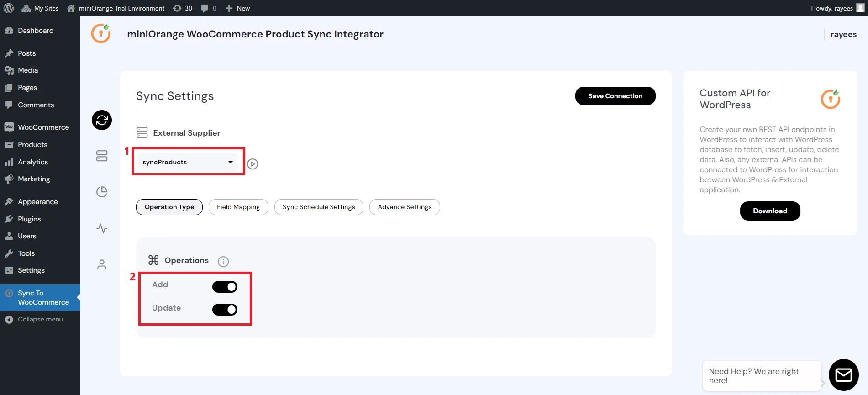This screenshot has width=868, height=395.
Task: Open miniOrange Trial Environment site menu
Action: point(116,8)
